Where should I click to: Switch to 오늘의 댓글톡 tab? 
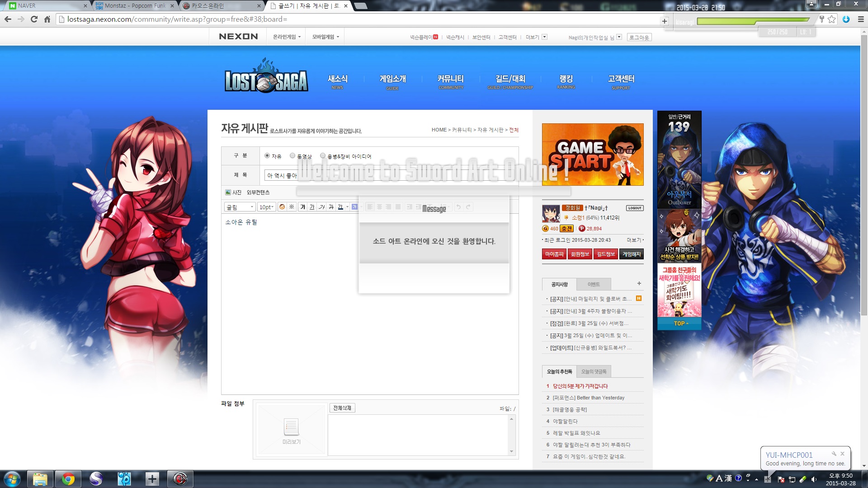click(594, 371)
